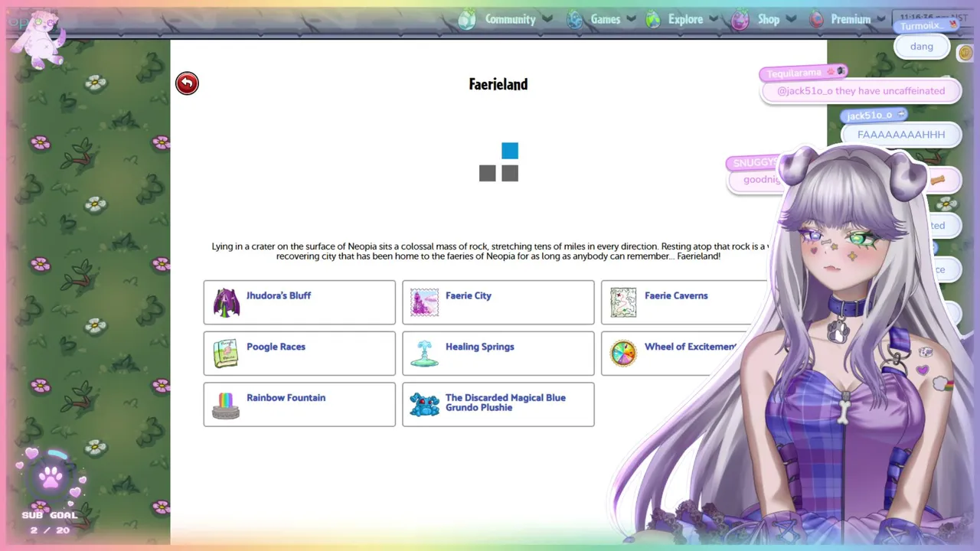Viewport: 980px width, 551px height.
Task: Click the Faerie City castle icon
Action: point(425,302)
